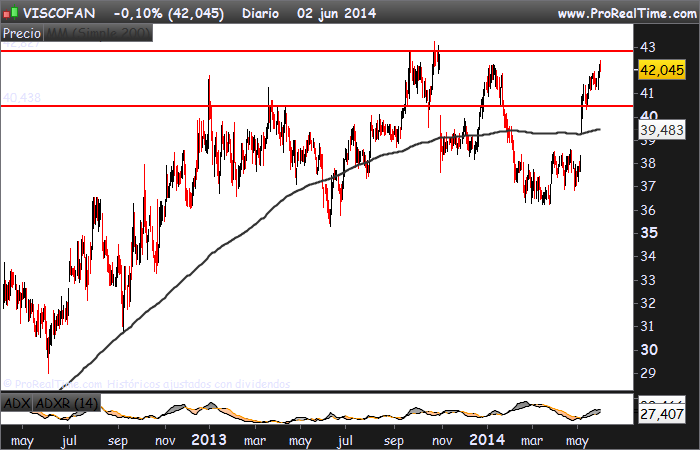
Task: Click the first jul label on time axis
Action: point(69,441)
